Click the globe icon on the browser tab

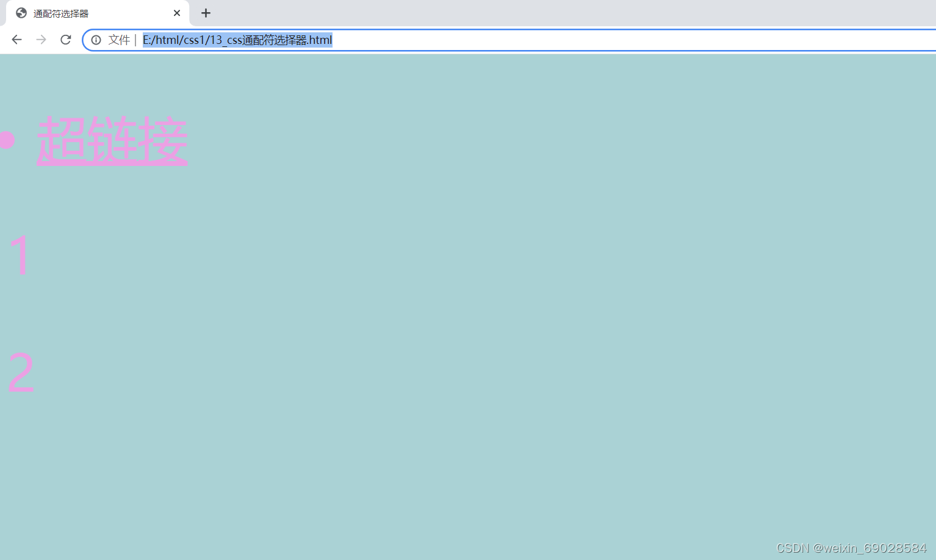point(20,12)
